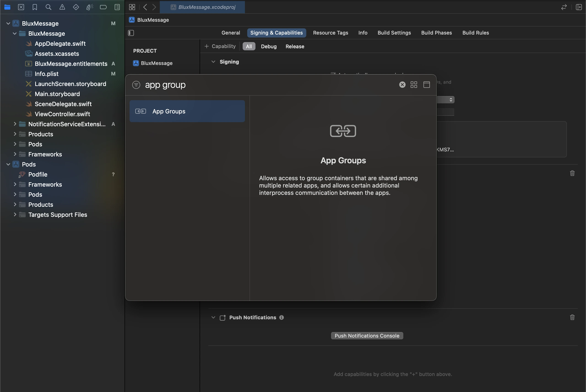Image resolution: width=586 pixels, height=392 pixels.
Task: Select the Release configuration filter
Action: pyautogui.click(x=295, y=46)
